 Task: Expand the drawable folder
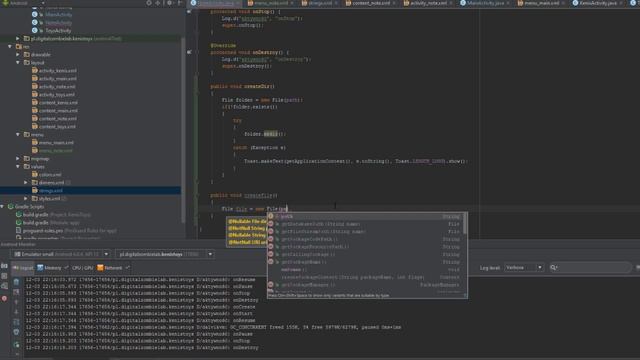pyautogui.click(x=18, y=54)
